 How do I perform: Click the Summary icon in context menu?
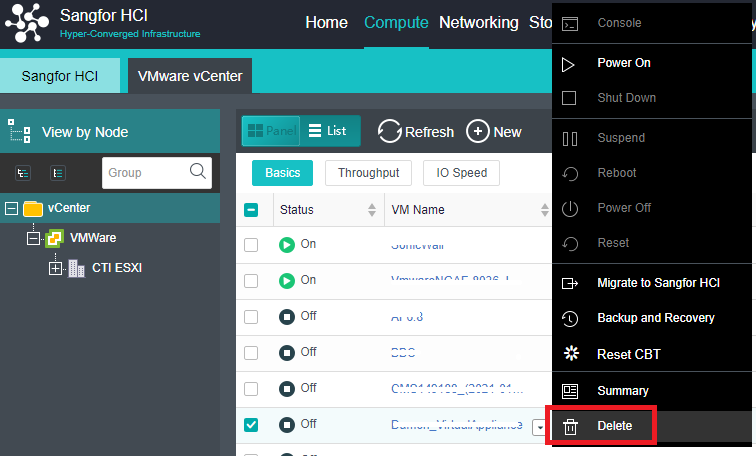(570, 391)
